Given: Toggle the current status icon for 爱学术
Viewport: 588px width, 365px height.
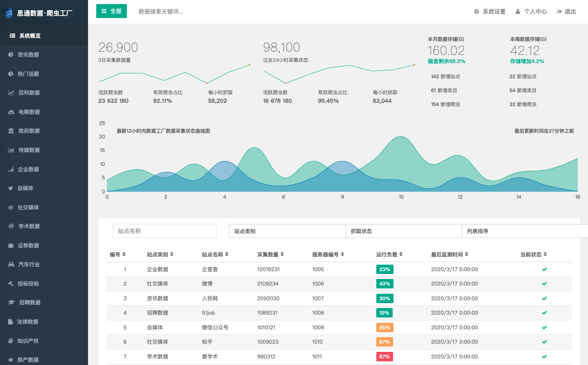Looking at the screenshot, I should coord(544,356).
